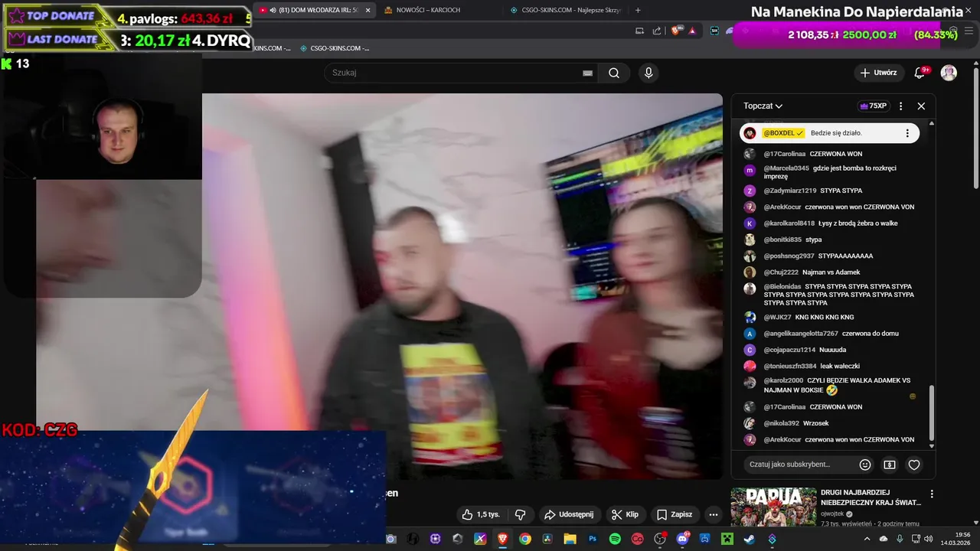Dislike the video with thumbs-down

(x=520, y=514)
